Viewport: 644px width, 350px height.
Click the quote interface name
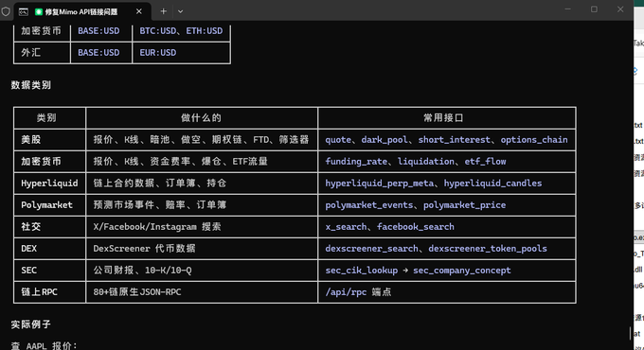point(338,140)
